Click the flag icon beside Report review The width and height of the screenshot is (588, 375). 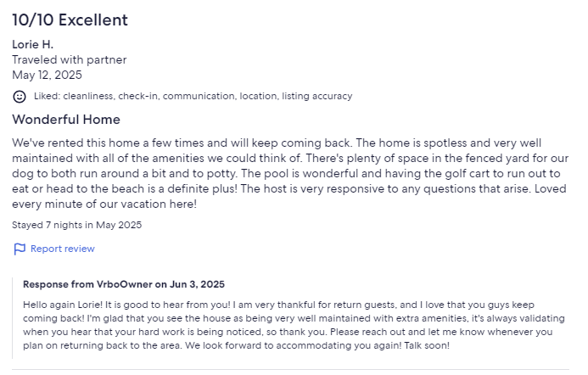[x=20, y=249]
